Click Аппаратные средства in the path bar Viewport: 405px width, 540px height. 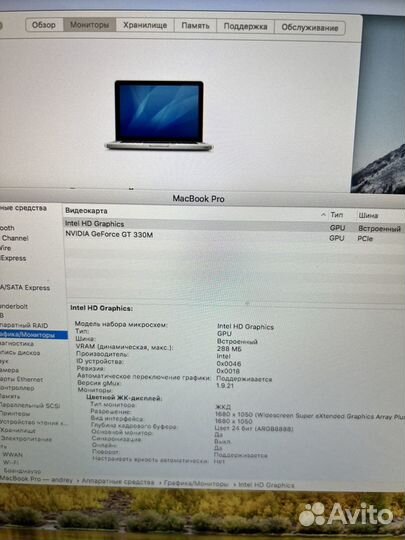(x=117, y=482)
